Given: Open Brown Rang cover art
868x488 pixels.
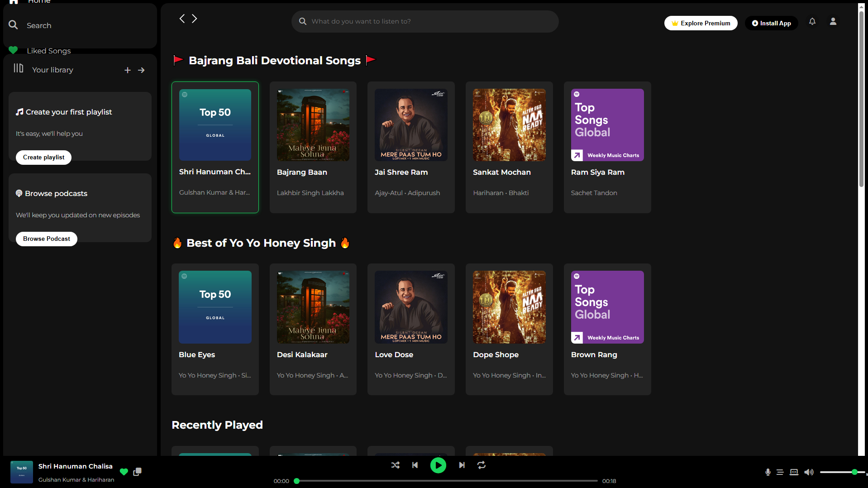Looking at the screenshot, I should point(607,307).
